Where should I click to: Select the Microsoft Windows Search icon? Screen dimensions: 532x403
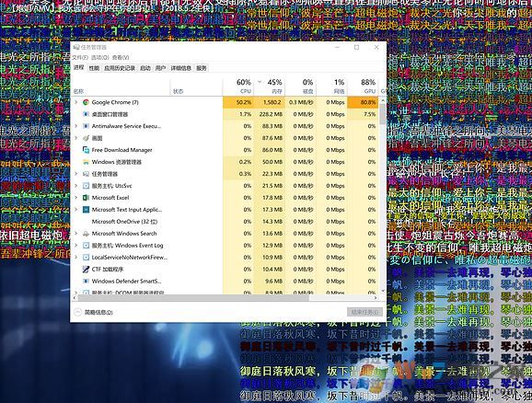(86, 234)
